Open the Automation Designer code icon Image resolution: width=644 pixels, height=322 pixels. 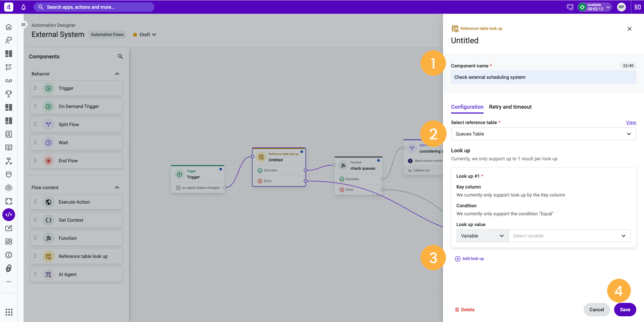(9, 215)
